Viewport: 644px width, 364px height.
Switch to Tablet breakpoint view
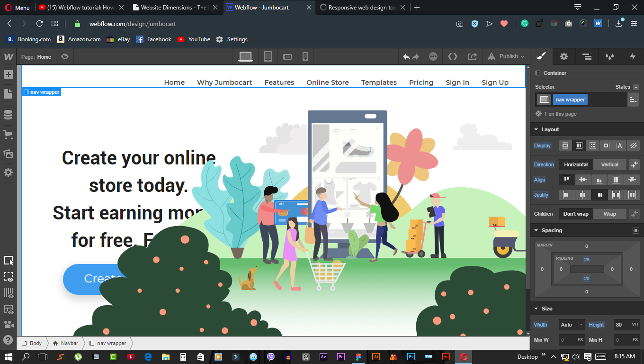click(268, 56)
